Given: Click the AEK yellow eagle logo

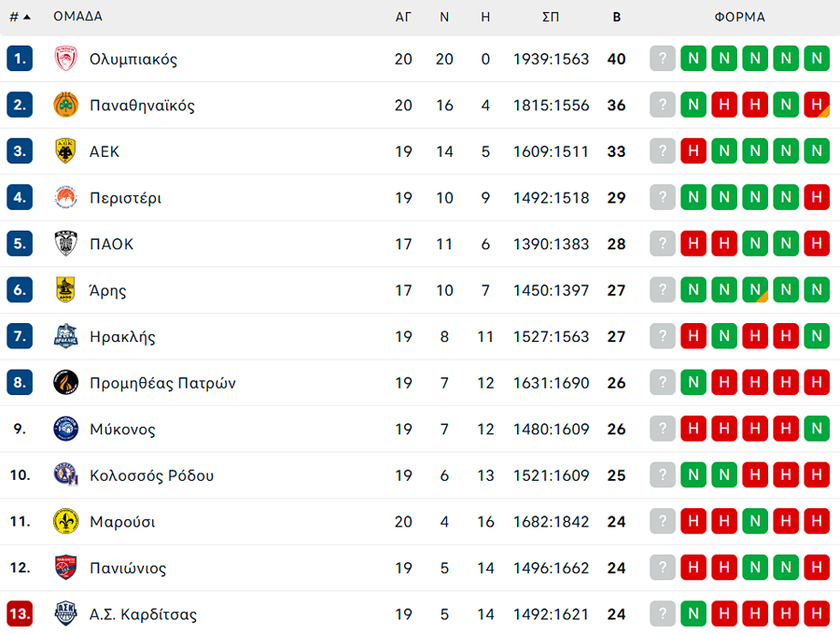Looking at the screenshot, I should click(66, 151).
